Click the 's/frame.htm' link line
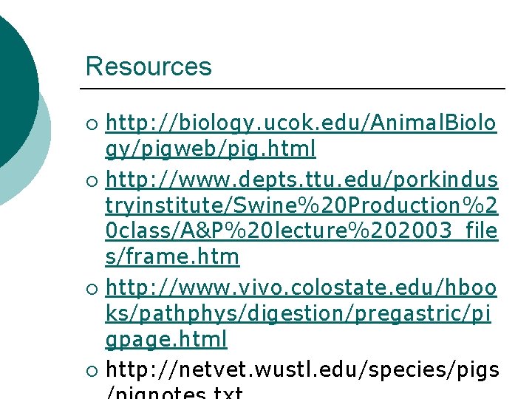This screenshot has height=399, width=532. coord(172,256)
